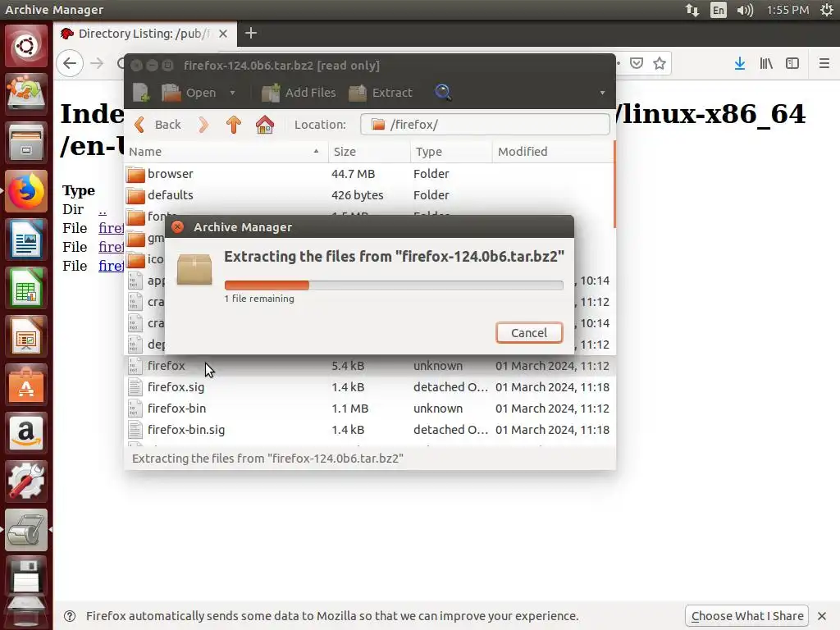Screen dimensions: 840x630
Task: Open the Firefox hamburger menu
Action: pos(824,63)
